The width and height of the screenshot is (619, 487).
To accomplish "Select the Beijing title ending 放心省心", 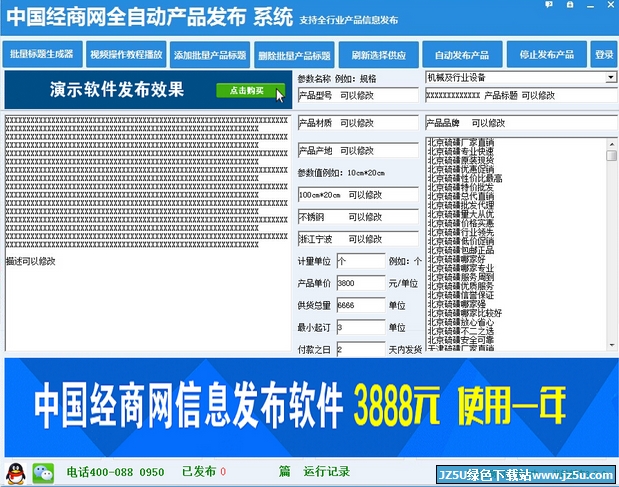I will coord(461,322).
